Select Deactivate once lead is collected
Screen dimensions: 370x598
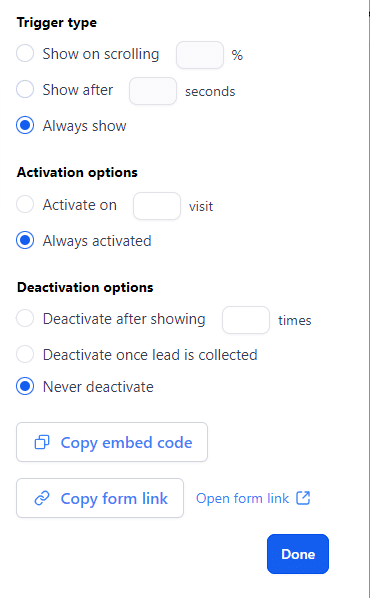[x=25, y=354]
